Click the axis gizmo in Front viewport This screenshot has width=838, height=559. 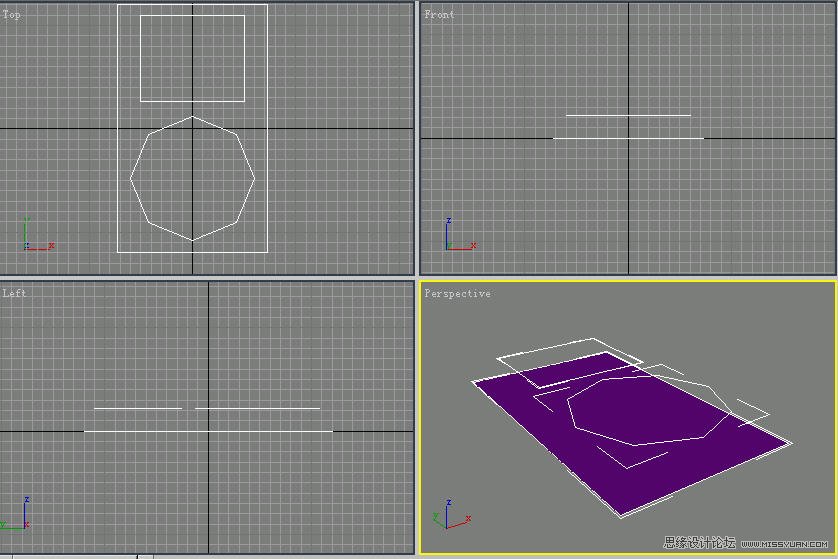point(459,237)
